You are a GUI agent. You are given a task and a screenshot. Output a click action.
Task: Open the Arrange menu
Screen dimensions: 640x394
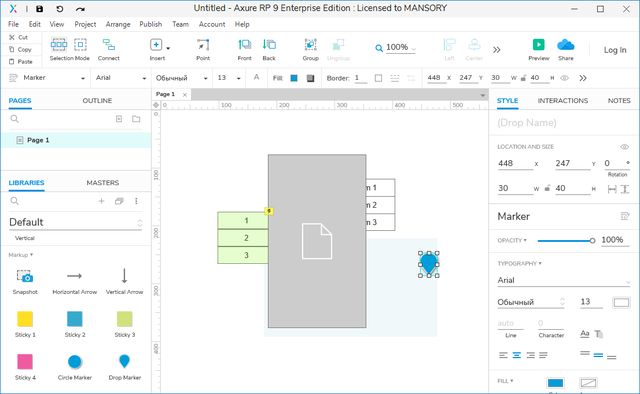pos(118,24)
